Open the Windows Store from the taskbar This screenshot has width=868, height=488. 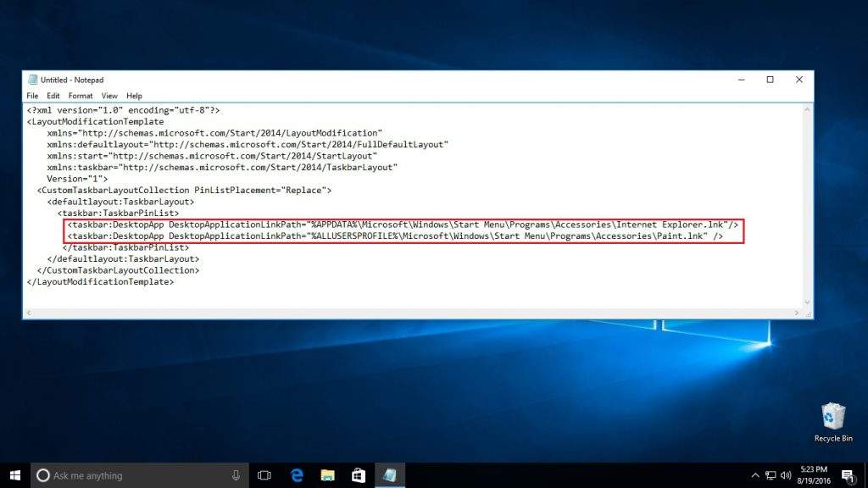[359, 474]
